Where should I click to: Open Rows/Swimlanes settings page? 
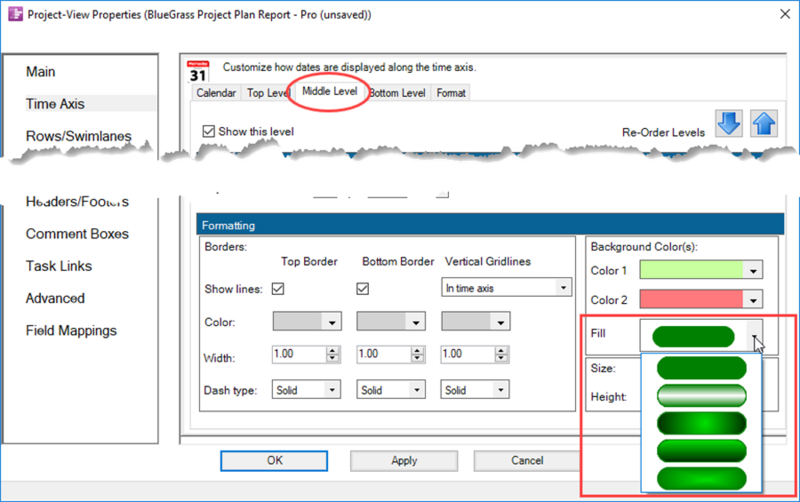(79, 136)
